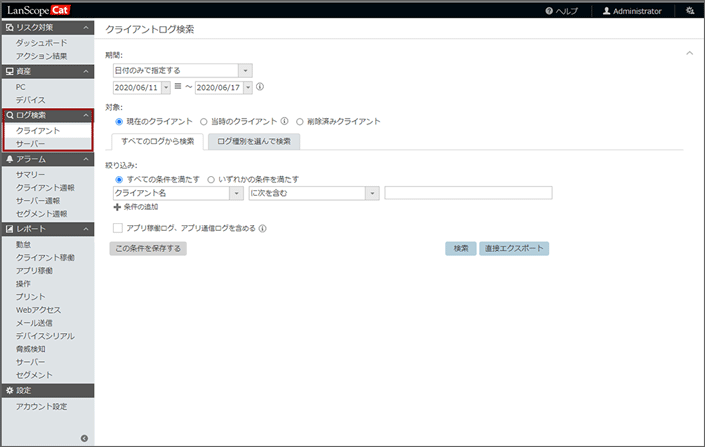The height and width of the screenshot is (447, 705).
Task: Enable アプリ稼働ログ、アプリ通信ログを含める checkbox
Action: [x=118, y=228]
